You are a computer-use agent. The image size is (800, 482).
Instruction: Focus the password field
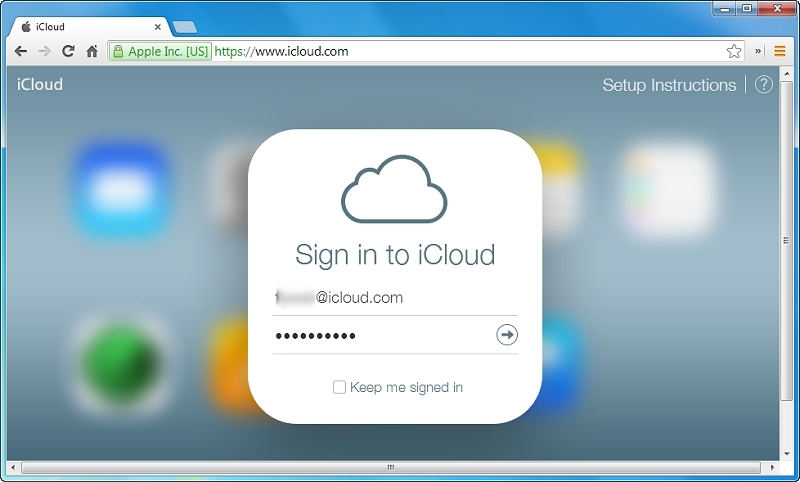click(383, 335)
